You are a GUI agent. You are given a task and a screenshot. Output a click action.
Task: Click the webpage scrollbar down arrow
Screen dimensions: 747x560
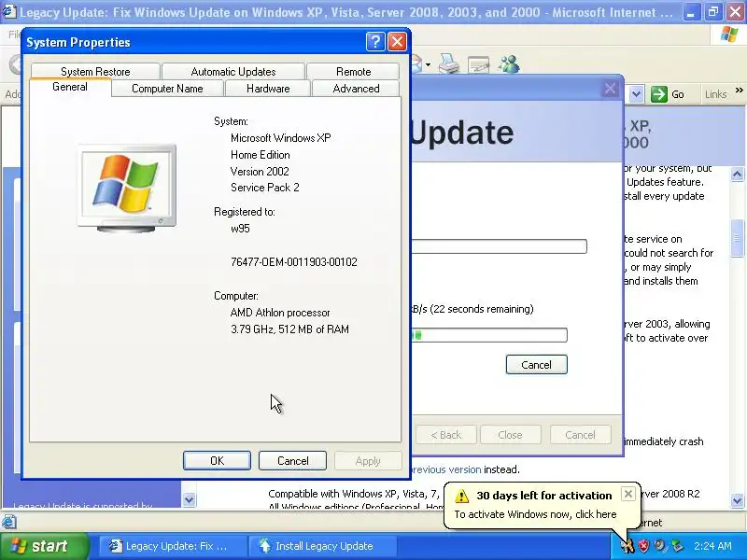737,500
